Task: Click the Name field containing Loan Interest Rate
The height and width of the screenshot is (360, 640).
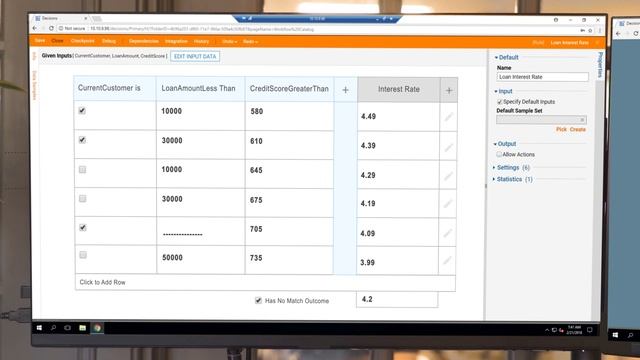Action: pyautogui.click(x=542, y=77)
